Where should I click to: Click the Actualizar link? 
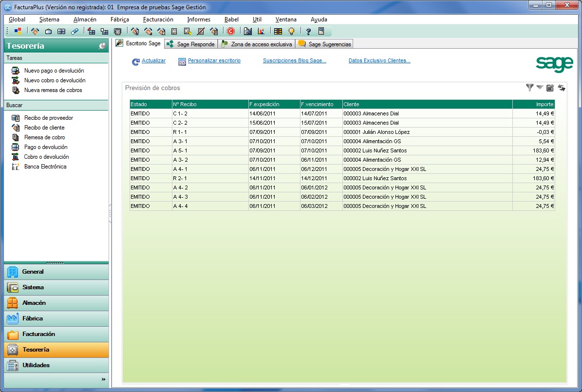coord(153,60)
